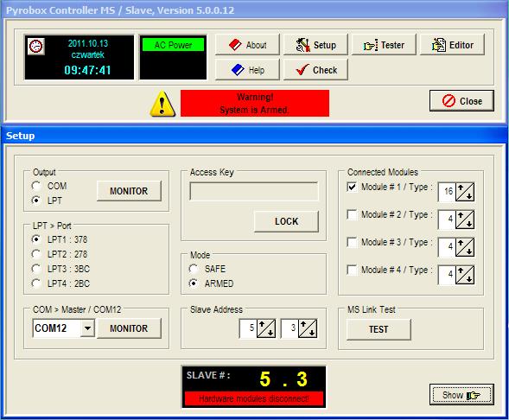Click the yellow warning triangle icon
Screen dimensions: 509x420
tap(162, 104)
